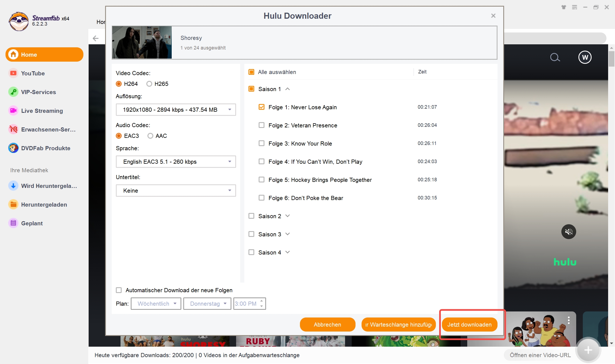Select the AAC audio codec
The image size is (615, 364).
(x=150, y=136)
